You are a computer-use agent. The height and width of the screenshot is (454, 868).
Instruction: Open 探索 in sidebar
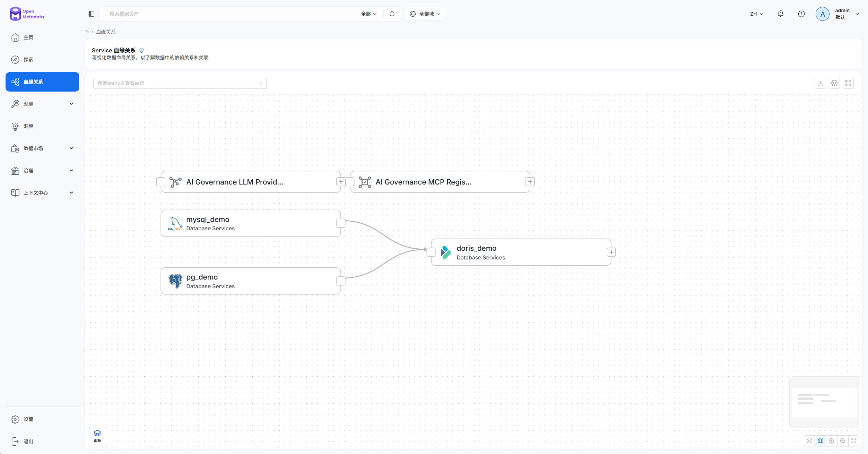coord(42,60)
